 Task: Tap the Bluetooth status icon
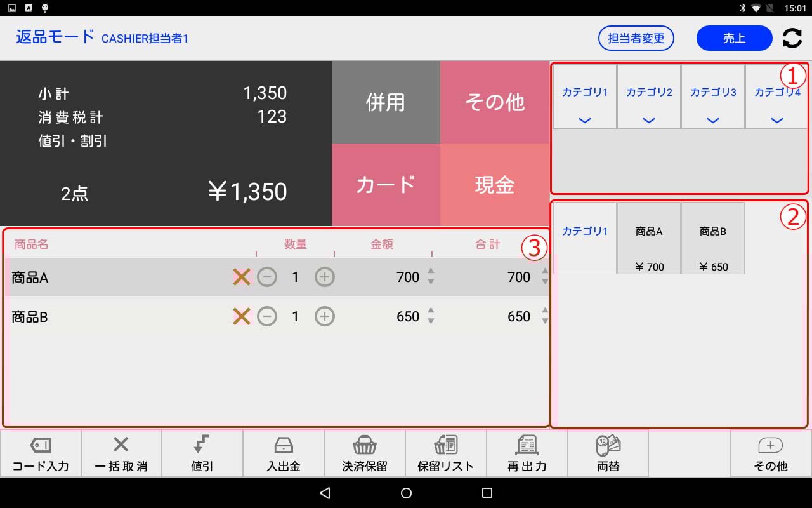click(x=742, y=8)
